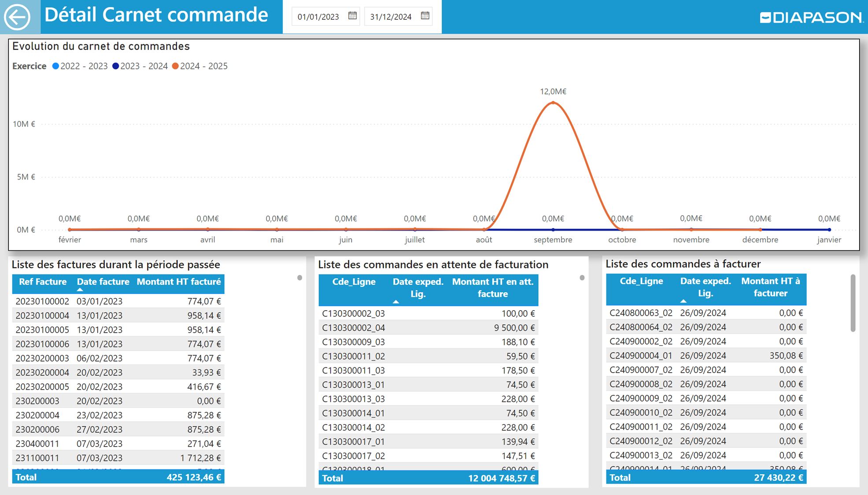Select order line C240900010_02

coord(706,413)
